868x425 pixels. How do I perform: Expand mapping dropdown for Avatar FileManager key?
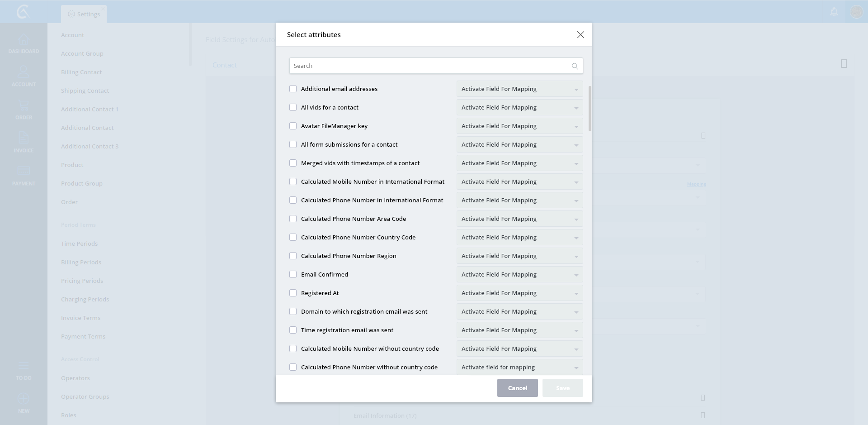coord(519,126)
